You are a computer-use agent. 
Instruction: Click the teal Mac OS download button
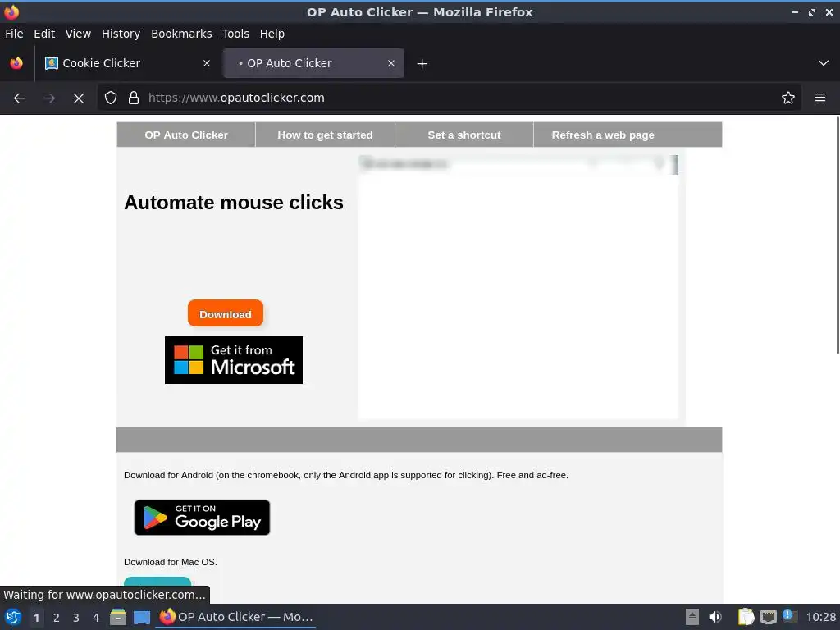click(157, 582)
